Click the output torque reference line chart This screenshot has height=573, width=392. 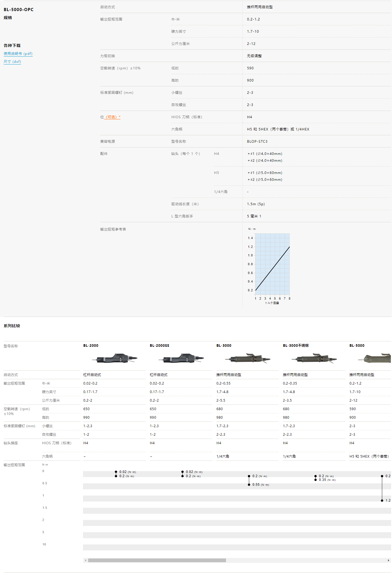[x=272, y=264]
